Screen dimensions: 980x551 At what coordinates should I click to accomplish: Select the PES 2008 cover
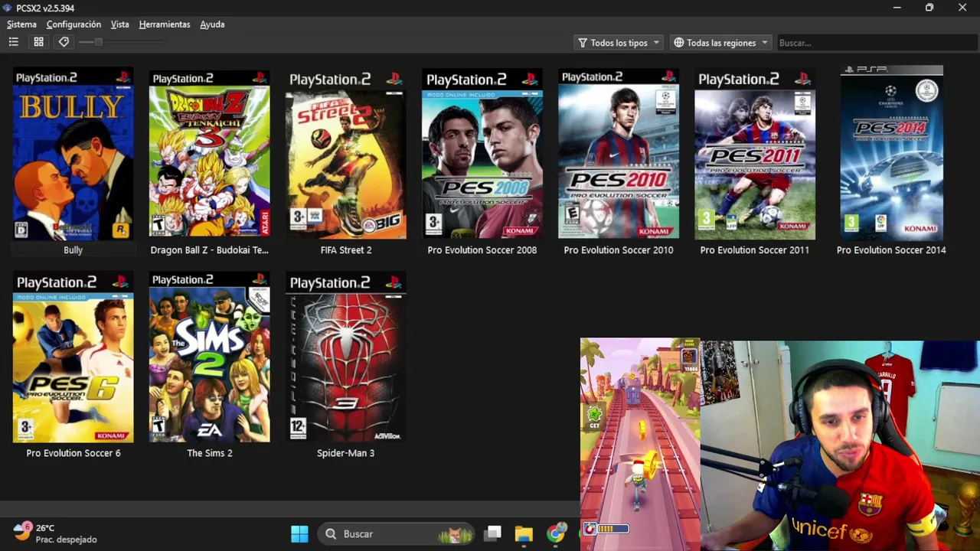482,154
